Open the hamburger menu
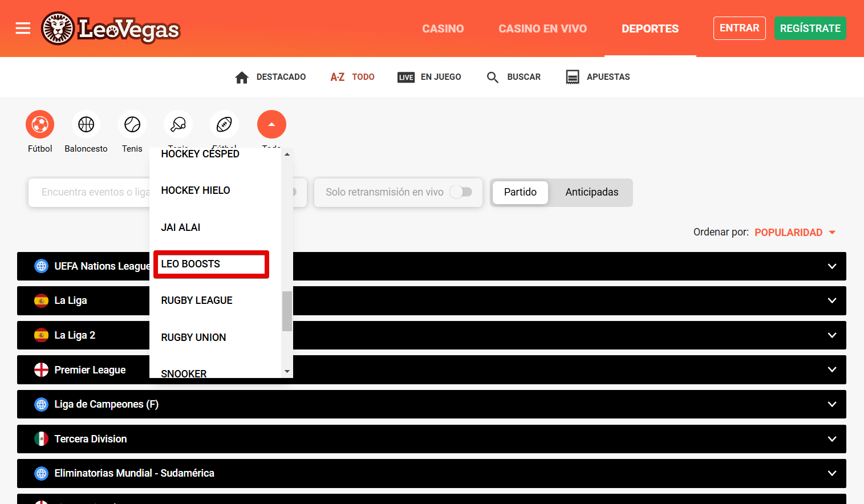This screenshot has height=504, width=864. click(x=23, y=28)
